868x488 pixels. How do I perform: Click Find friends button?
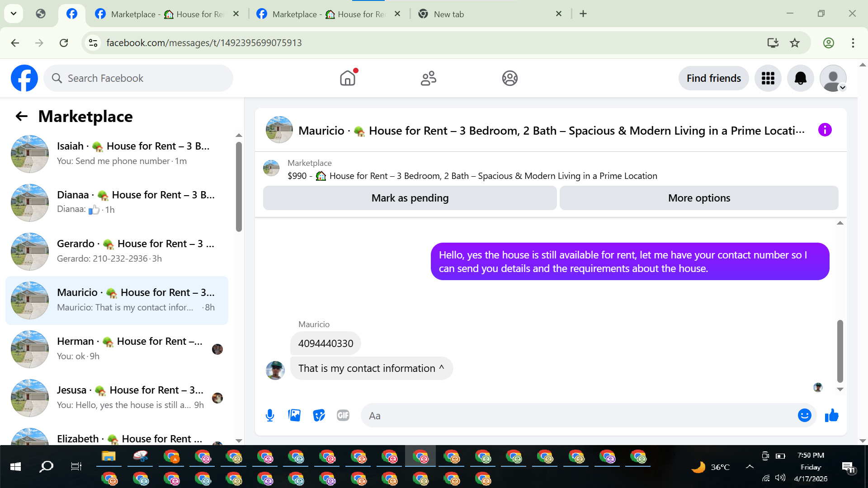713,78
